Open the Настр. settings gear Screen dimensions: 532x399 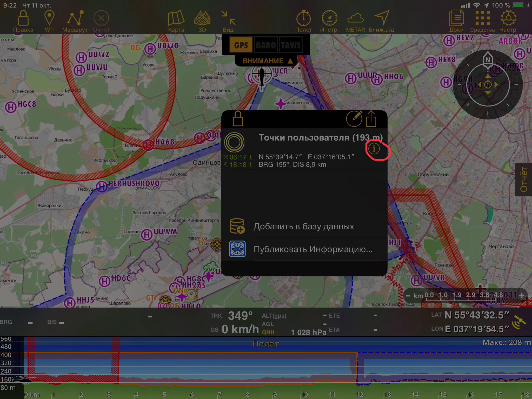coord(508,21)
